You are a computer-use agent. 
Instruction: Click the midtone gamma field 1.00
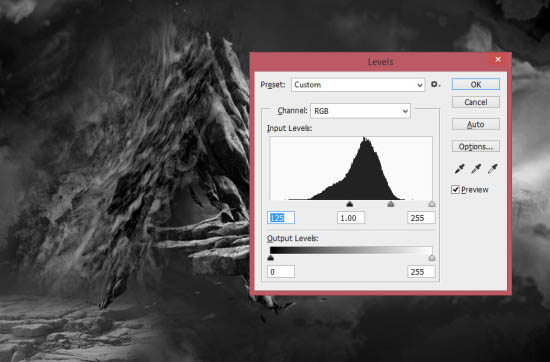351,218
